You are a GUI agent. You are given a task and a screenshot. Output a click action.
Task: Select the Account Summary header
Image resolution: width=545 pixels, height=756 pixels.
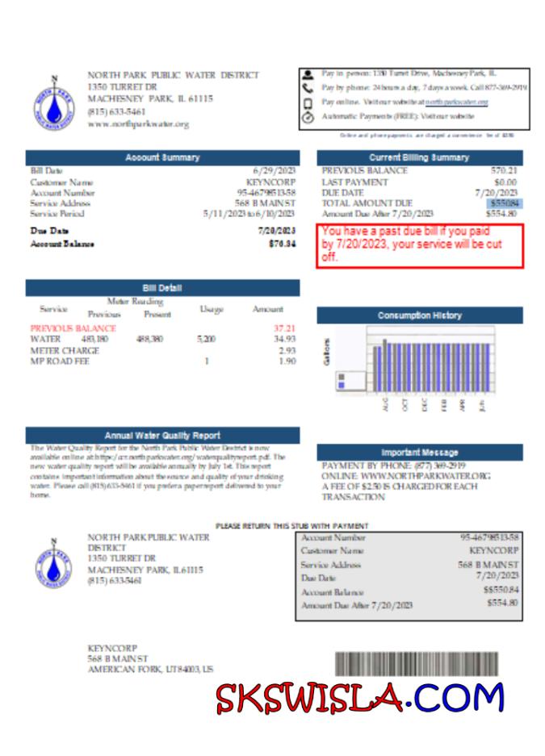(162, 157)
